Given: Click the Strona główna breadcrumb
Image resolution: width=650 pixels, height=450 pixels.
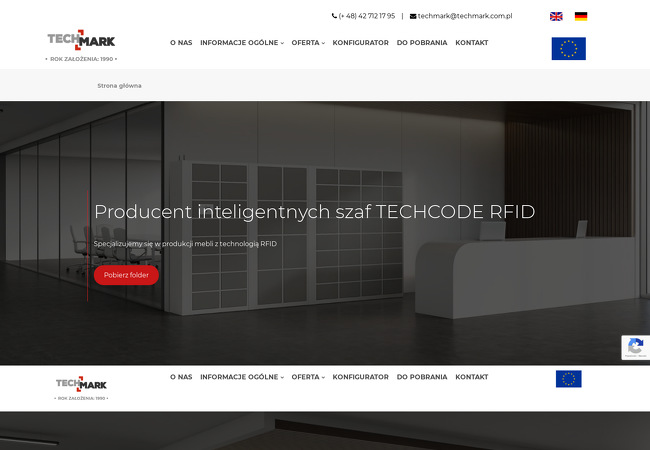Looking at the screenshot, I should pyautogui.click(x=119, y=86).
